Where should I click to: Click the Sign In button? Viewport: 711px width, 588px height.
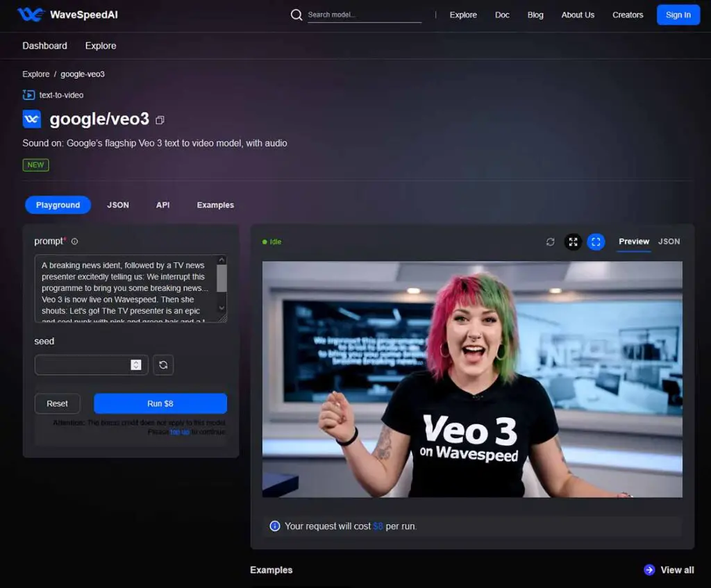pyautogui.click(x=678, y=15)
